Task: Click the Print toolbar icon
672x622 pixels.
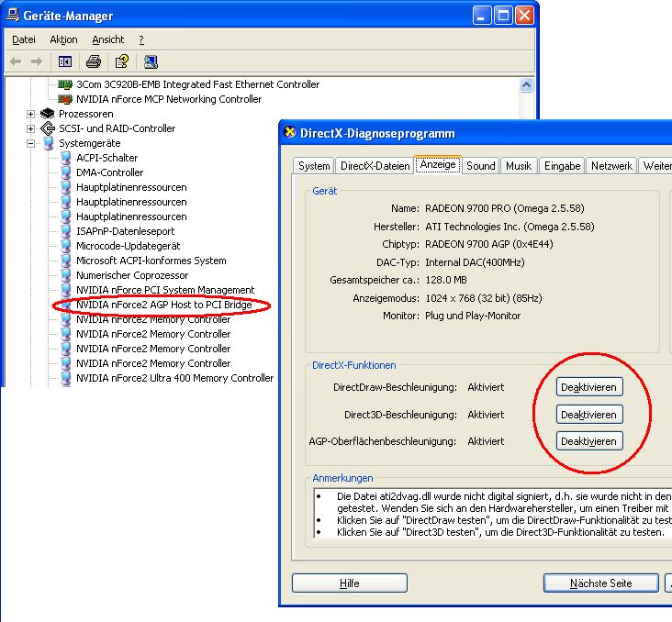Action: pos(93,61)
